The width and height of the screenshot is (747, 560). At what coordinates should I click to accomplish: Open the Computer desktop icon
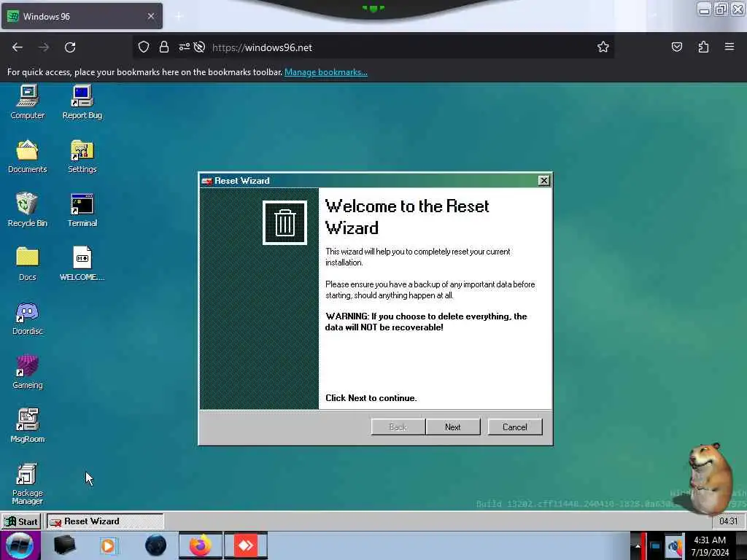pyautogui.click(x=28, y=102)
